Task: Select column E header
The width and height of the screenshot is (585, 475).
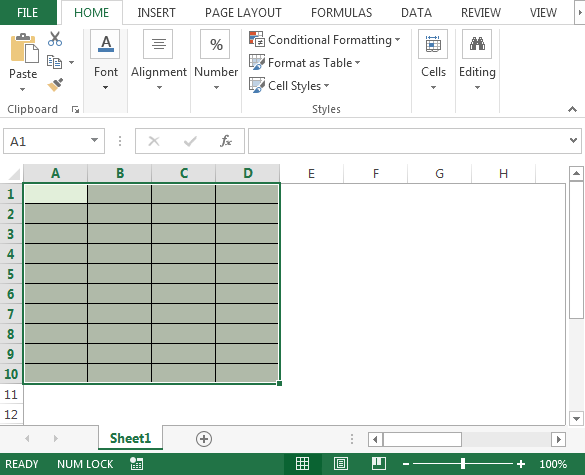Action: click(311, 174)
